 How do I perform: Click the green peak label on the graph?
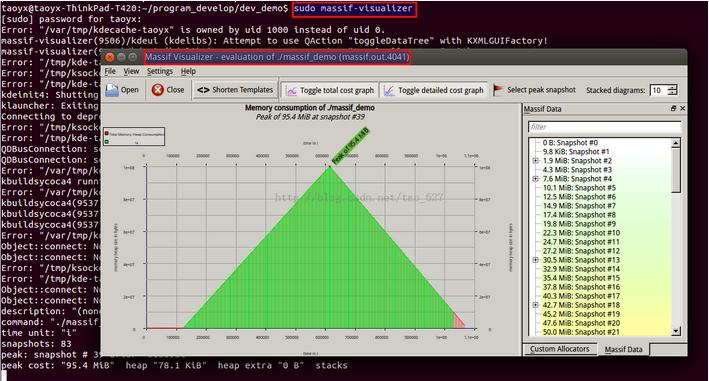click(x=350, y=146)
